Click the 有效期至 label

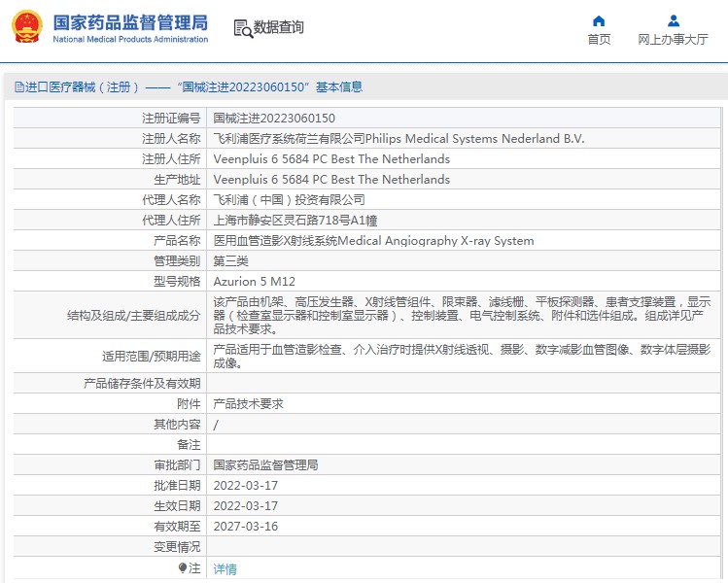click(177, 527)
